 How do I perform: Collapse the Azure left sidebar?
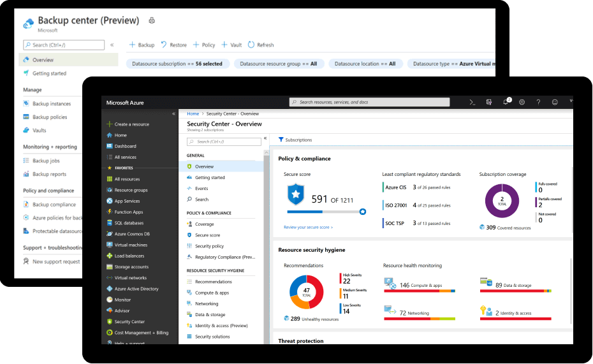click(x=173, y=113)
